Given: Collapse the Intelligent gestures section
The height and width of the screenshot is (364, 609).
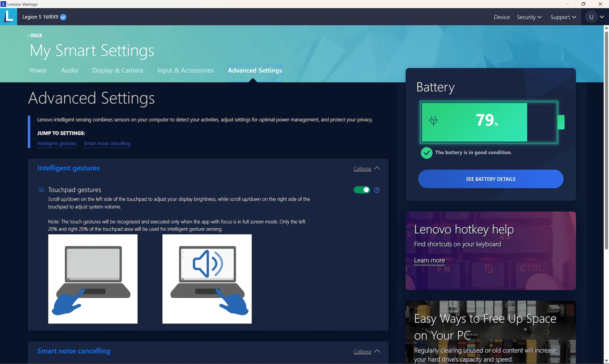Looking at the screenshot, I should point(367,168).
